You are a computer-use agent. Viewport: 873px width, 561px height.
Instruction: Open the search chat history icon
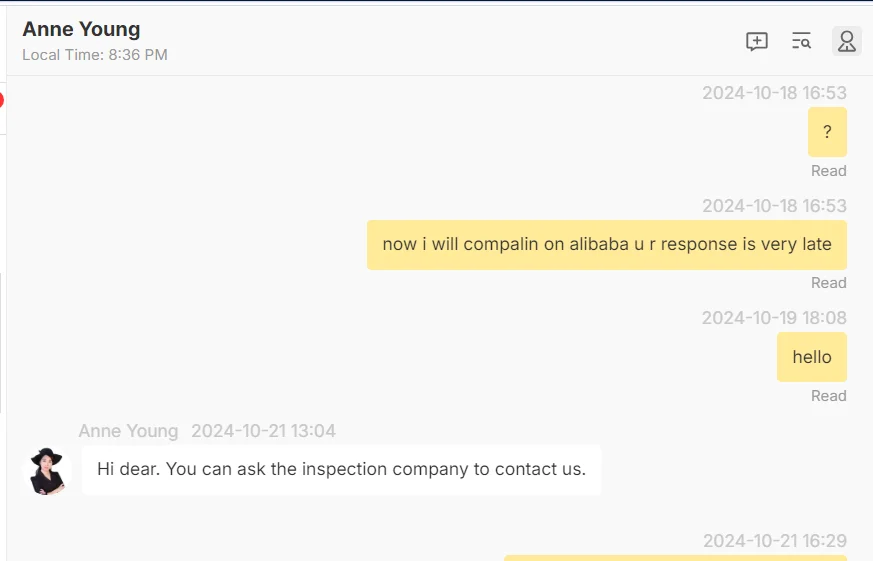(801, 41)
